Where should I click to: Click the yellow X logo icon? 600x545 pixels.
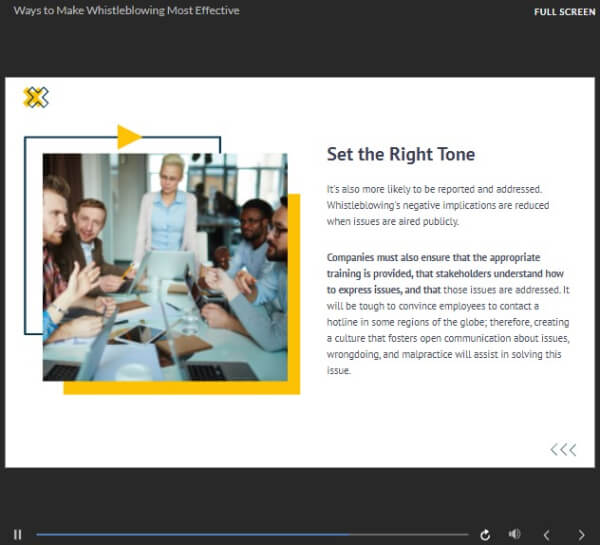(x=36, y=97)
